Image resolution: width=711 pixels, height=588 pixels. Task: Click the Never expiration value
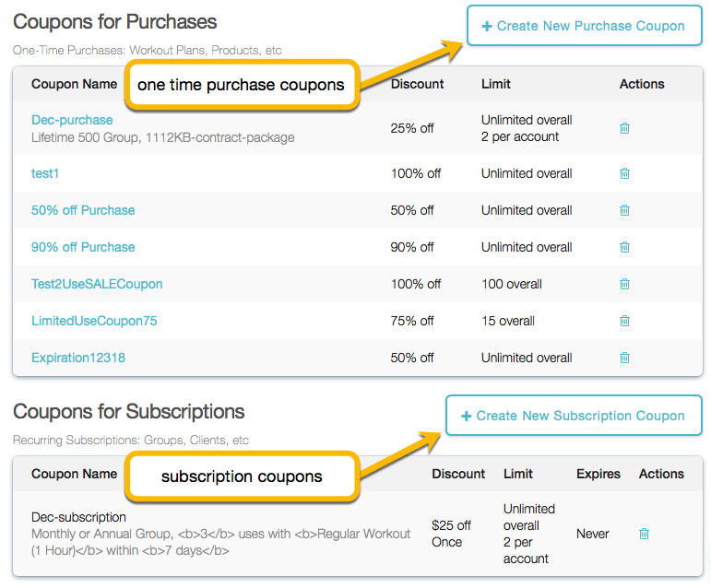click(593, 534)
